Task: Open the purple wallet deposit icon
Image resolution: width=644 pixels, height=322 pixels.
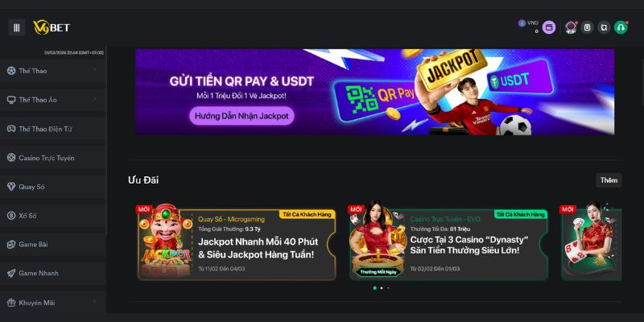Action: click(549, 27)
